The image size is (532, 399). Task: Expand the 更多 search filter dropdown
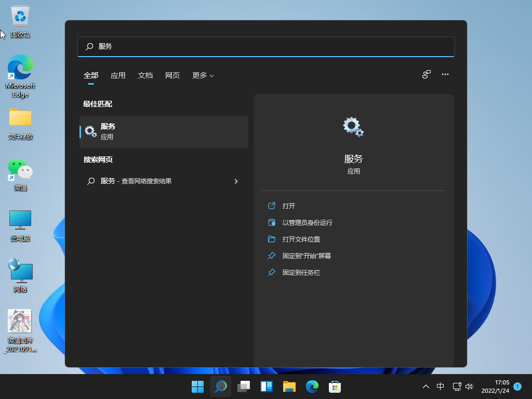203,75
